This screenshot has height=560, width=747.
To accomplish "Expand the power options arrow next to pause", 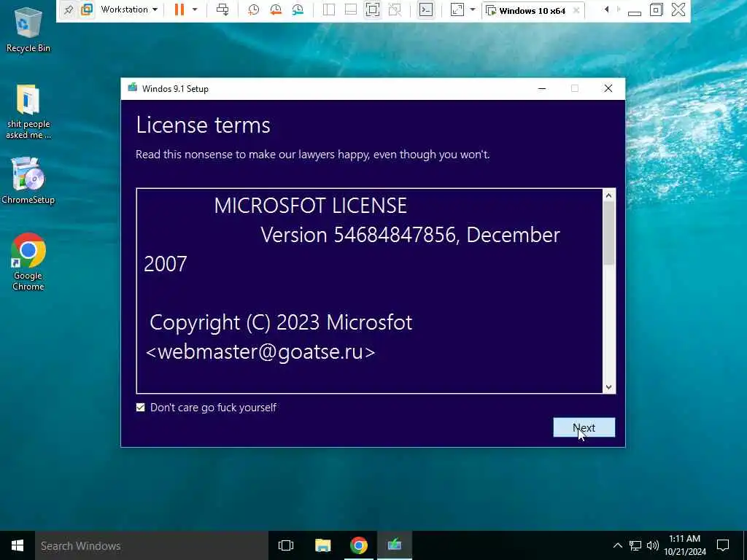I will [x=194, y=9].
